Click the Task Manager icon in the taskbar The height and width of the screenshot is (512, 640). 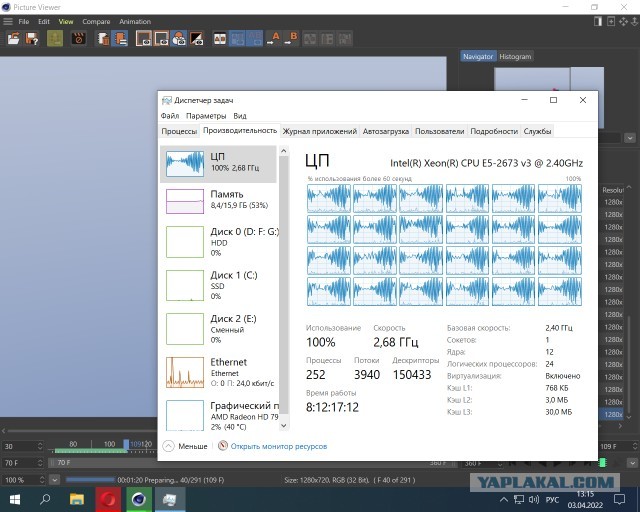point(169,499)
